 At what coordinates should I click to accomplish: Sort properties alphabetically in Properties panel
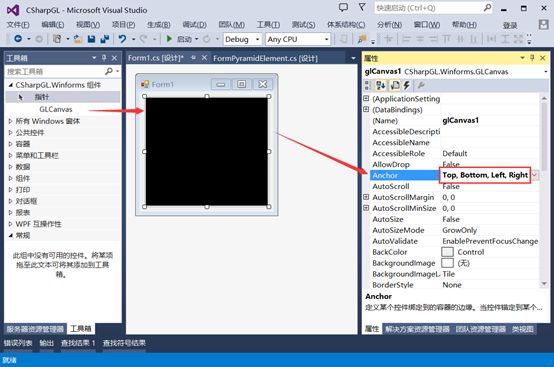(381, 85)
